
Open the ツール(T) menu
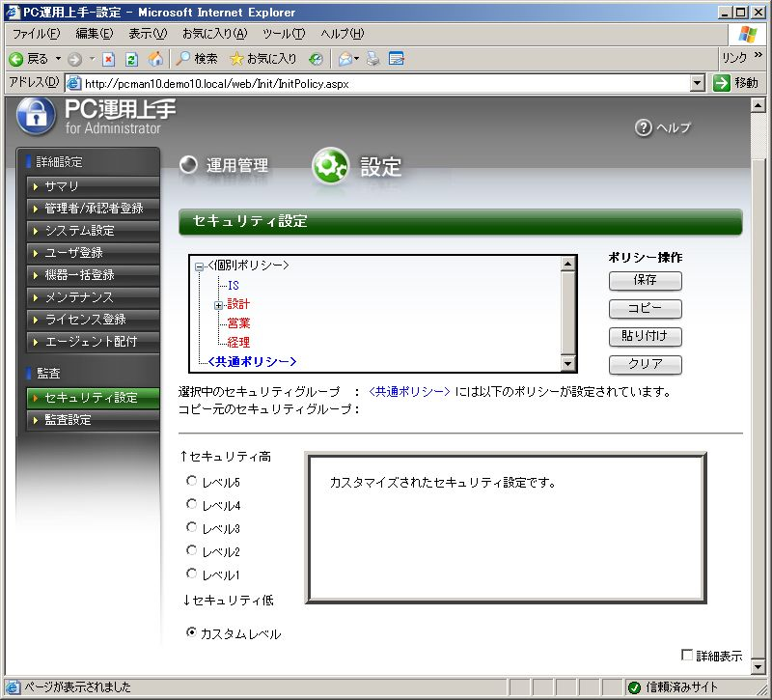pos(284,34)
